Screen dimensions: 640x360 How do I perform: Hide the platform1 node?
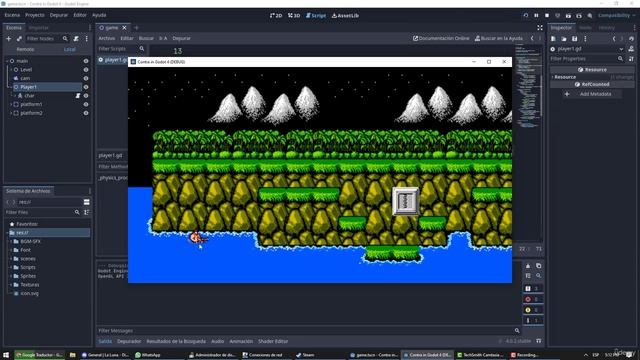86,104
